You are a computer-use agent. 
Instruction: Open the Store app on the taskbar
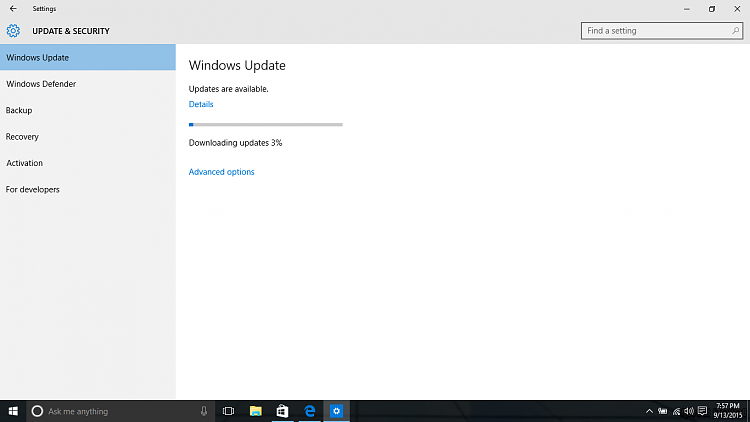(282, 411)
